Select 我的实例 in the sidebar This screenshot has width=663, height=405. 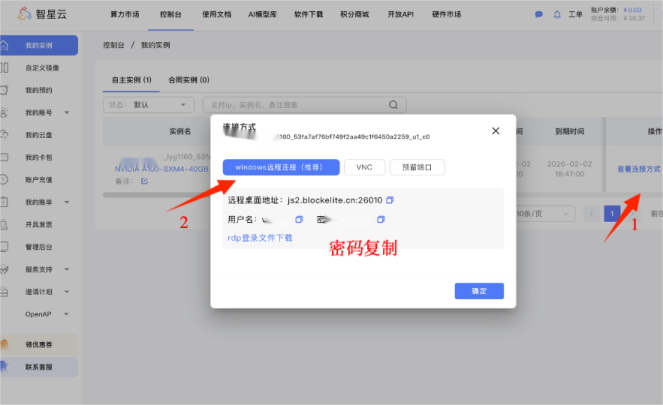(39, 45)
